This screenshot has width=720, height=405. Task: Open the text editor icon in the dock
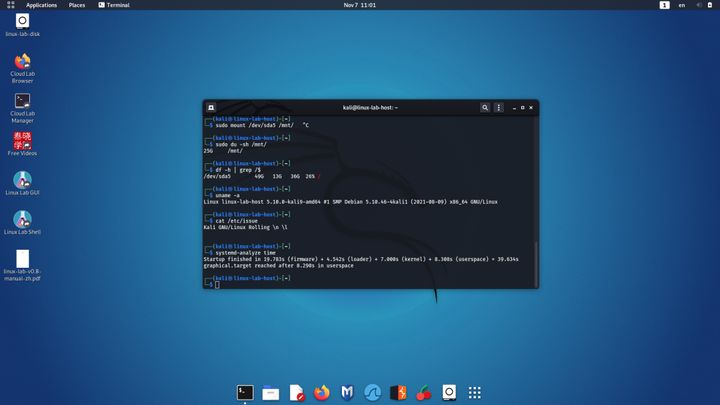click(297, 393)
